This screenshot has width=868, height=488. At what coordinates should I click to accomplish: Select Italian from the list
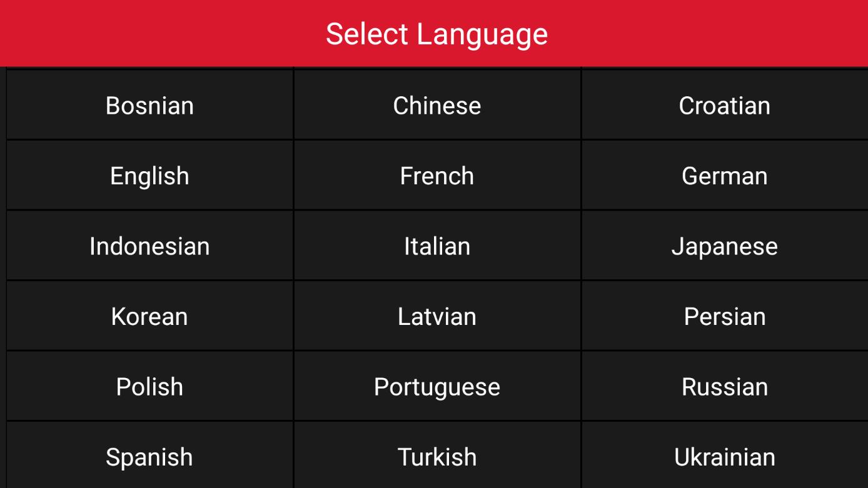(x=437, y=246)
